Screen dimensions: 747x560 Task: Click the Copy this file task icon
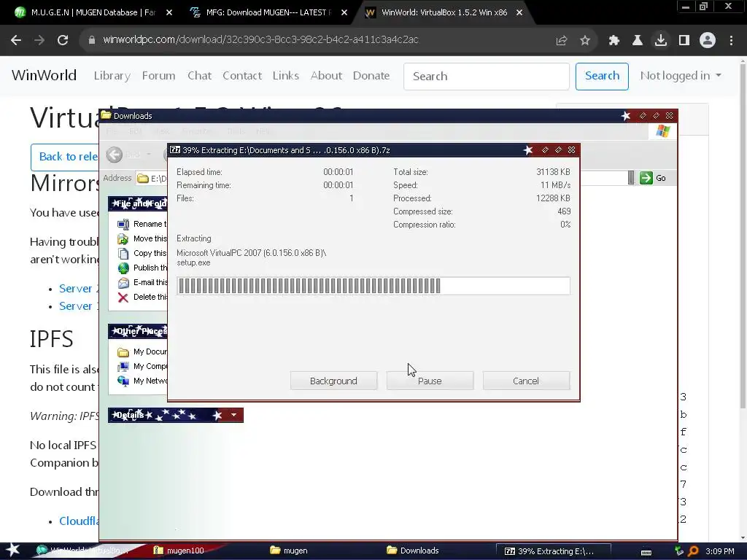tap(123, 253)
